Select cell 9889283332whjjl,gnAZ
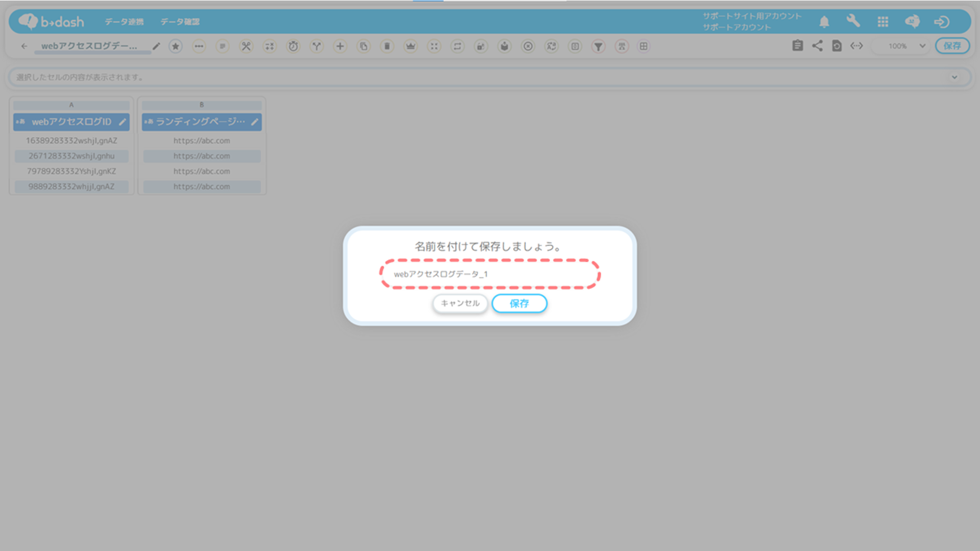980x551 pixels. (72, 187)
